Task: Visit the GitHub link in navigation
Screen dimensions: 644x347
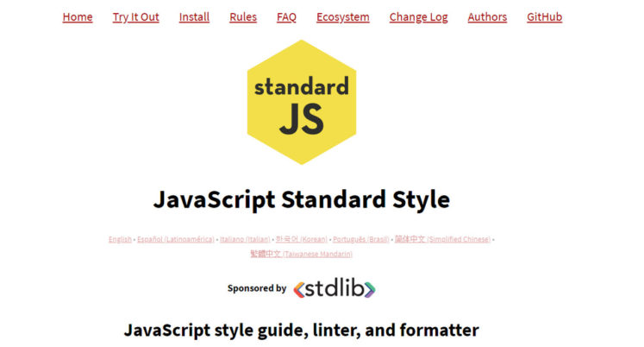Action: click(x=544, y=17)
